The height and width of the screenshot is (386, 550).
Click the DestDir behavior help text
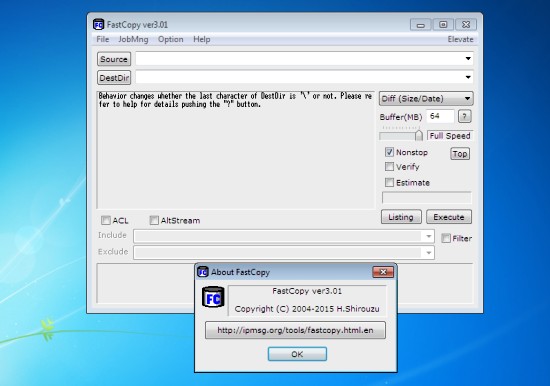pos(235,100)
